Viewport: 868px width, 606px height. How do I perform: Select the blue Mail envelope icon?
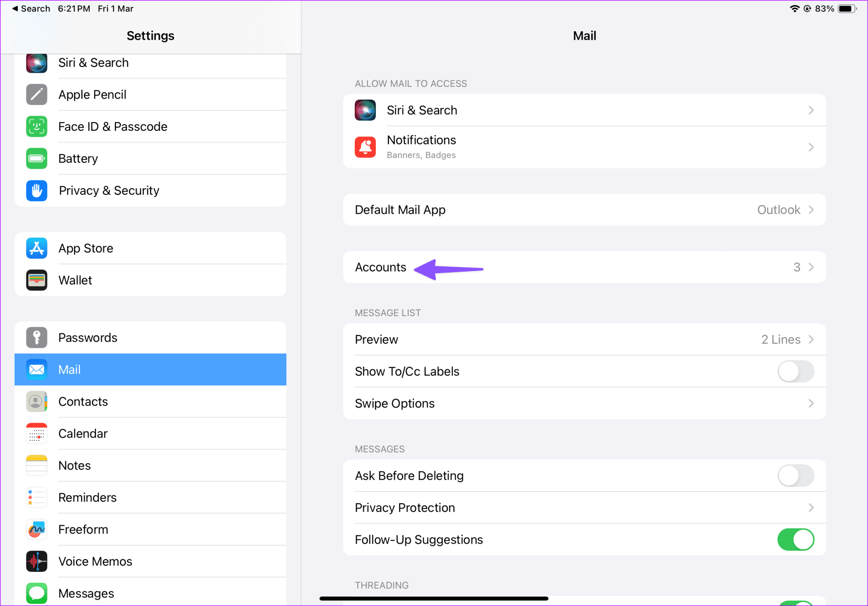36,369
